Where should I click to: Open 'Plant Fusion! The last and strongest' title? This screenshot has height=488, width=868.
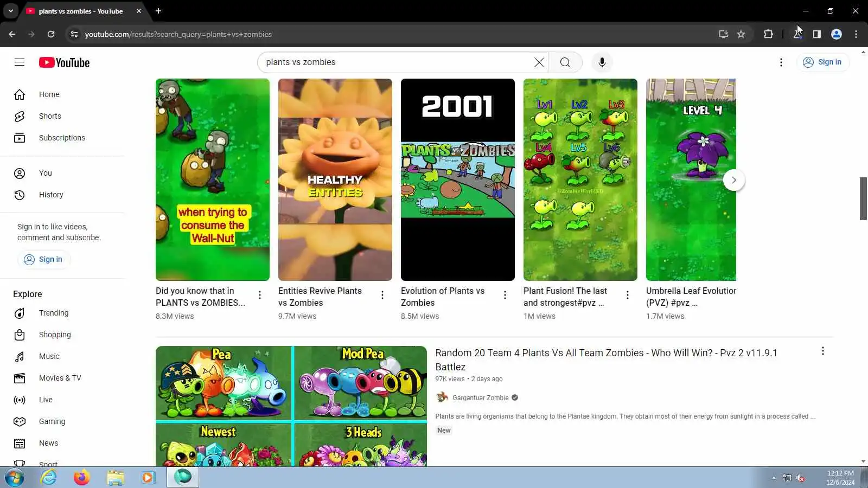565,297
